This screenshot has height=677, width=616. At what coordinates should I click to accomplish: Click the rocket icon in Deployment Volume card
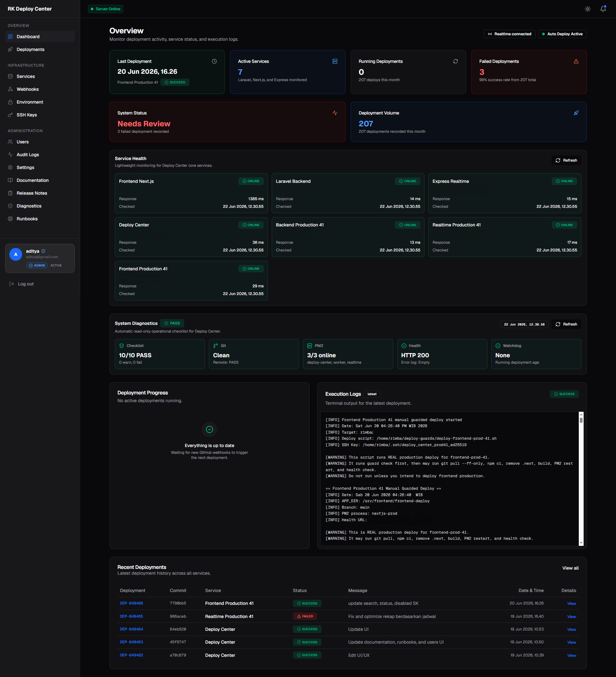click(576, 113)
